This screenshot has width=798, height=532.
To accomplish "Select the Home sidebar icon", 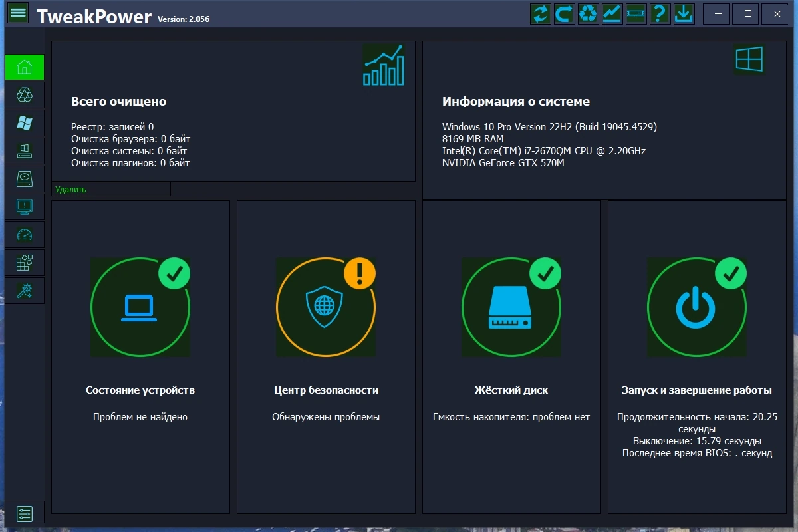I will pyautogui.click(x=25, y=67).
